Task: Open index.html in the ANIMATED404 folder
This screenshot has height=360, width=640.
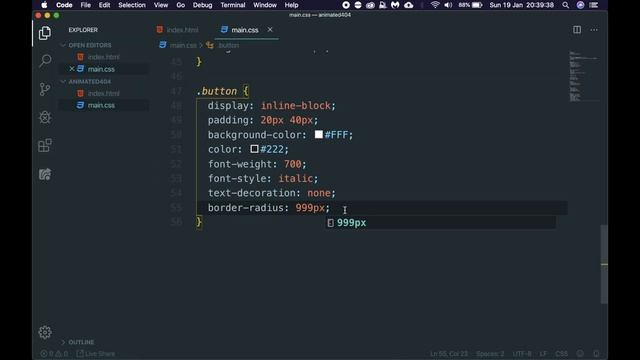Action: click(x=103, y=93)
